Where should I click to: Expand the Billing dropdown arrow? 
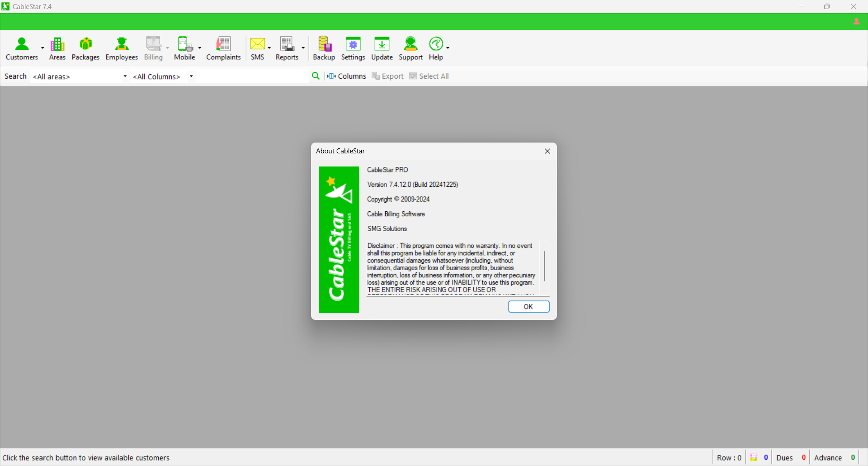click(168, 48)
